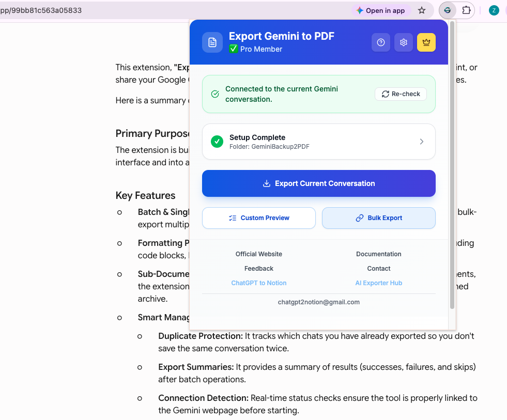Click the yellow crown Pro icon

426,42
